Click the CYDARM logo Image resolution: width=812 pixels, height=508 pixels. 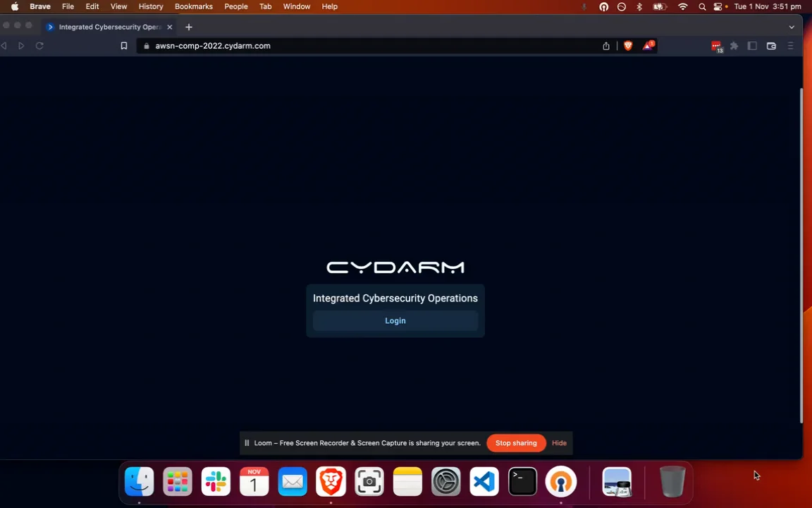tap(395, 267)
